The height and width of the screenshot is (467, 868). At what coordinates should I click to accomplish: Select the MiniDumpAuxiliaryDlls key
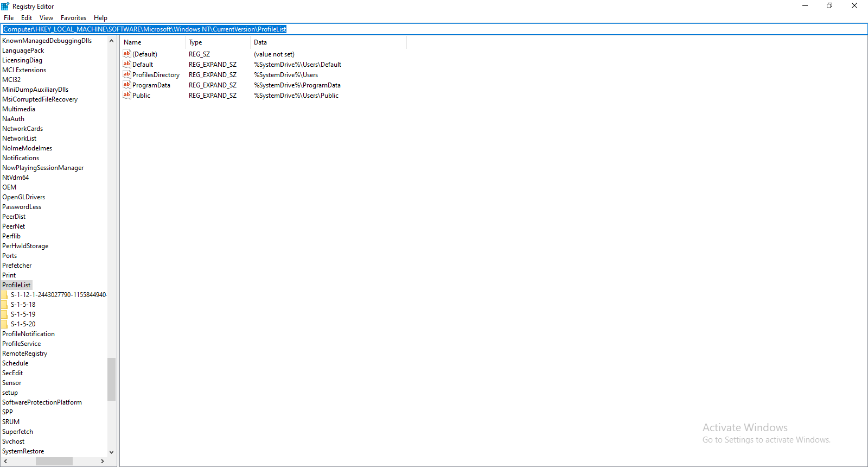pyautogui.click(x=35, y=90)
